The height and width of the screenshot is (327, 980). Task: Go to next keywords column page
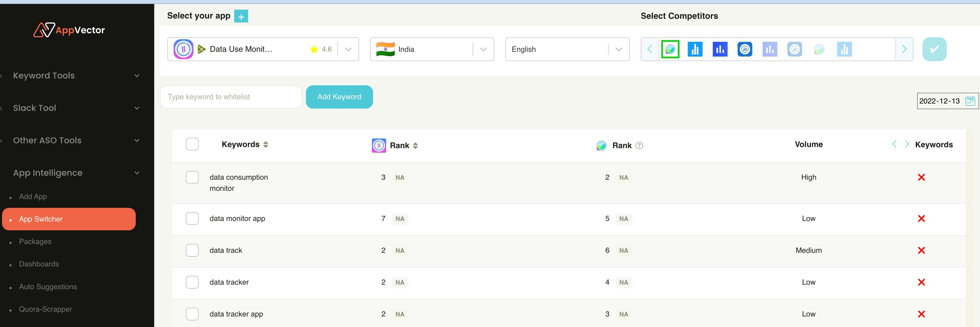pos(907,144)
